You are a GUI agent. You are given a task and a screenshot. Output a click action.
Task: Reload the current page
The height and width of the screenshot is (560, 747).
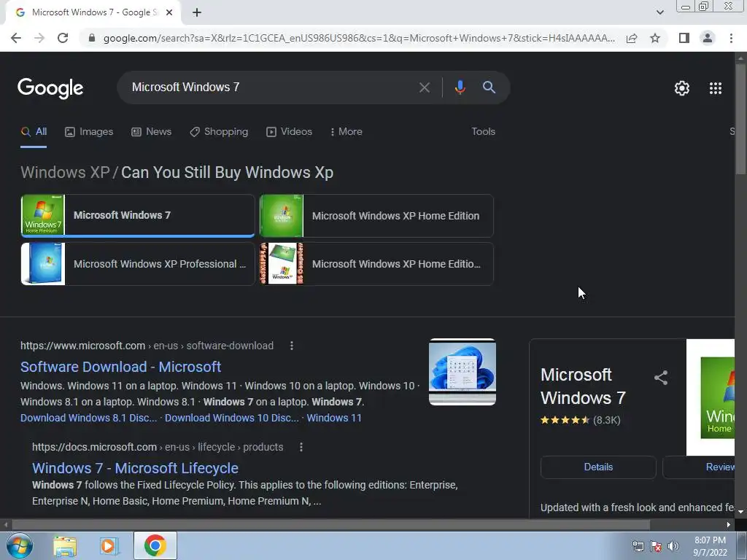pos(63,38)
